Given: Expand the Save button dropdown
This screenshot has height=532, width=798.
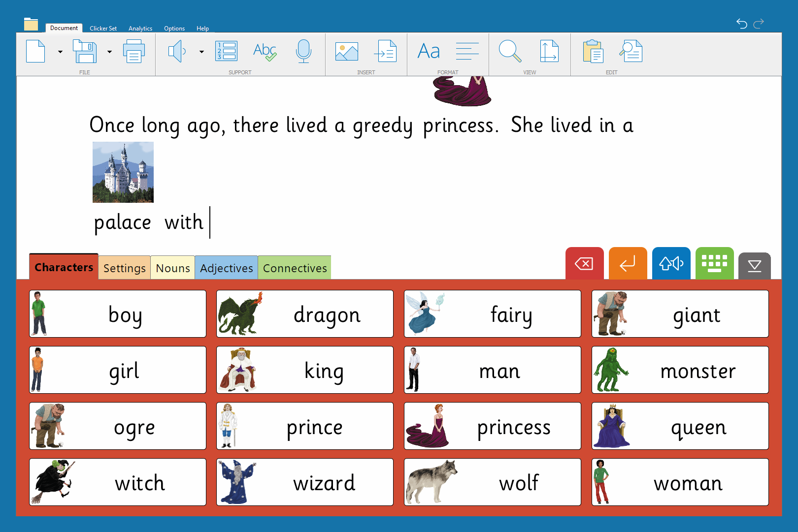Looking at the screenshot, I should click(109, 52).
